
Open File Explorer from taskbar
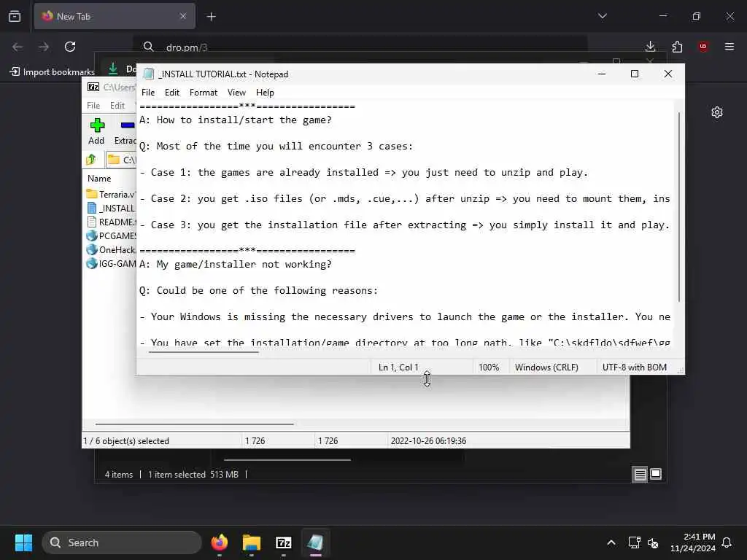pyautogui.click(x=252, y=542)
